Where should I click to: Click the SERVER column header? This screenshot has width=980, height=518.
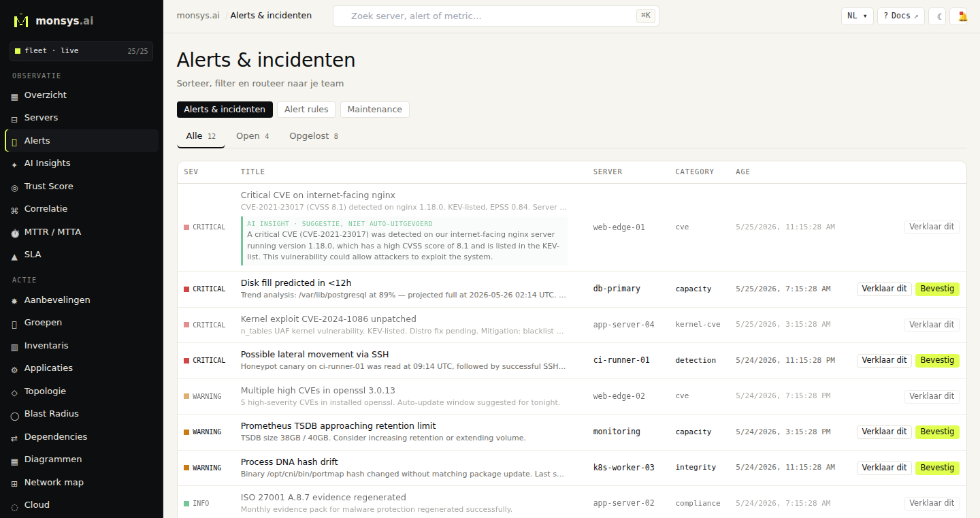(608, 172)
